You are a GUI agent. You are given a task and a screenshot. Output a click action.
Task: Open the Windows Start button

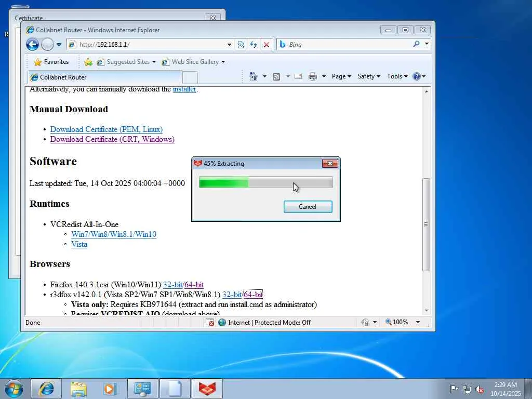point(14,389)
